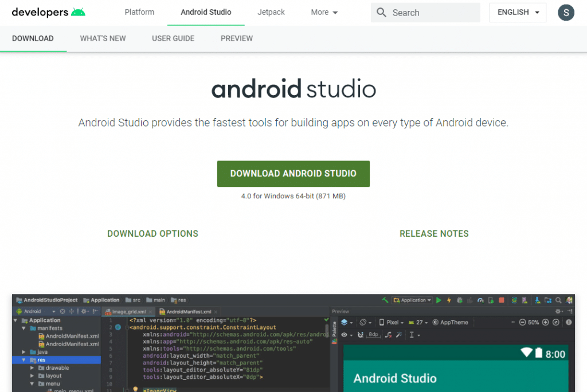Screen dimensions: 587x392
Task: Expand the drawable folder node
Action: 32,368
